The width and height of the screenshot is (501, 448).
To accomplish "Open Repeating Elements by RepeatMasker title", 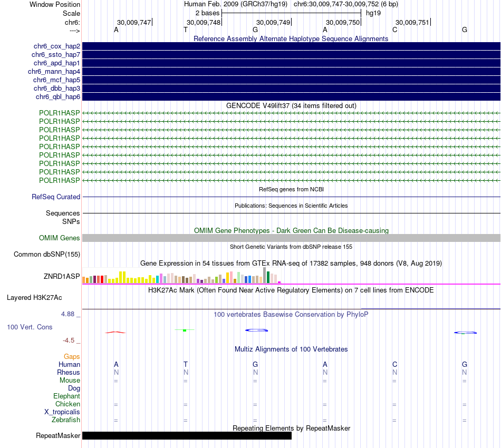I will point(291,428).
